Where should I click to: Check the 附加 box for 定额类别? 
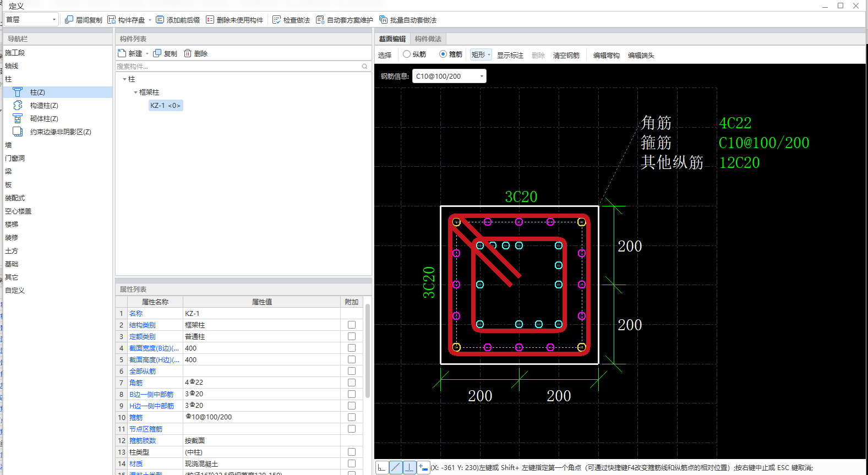pyautogui.click(x=352, y=336)
